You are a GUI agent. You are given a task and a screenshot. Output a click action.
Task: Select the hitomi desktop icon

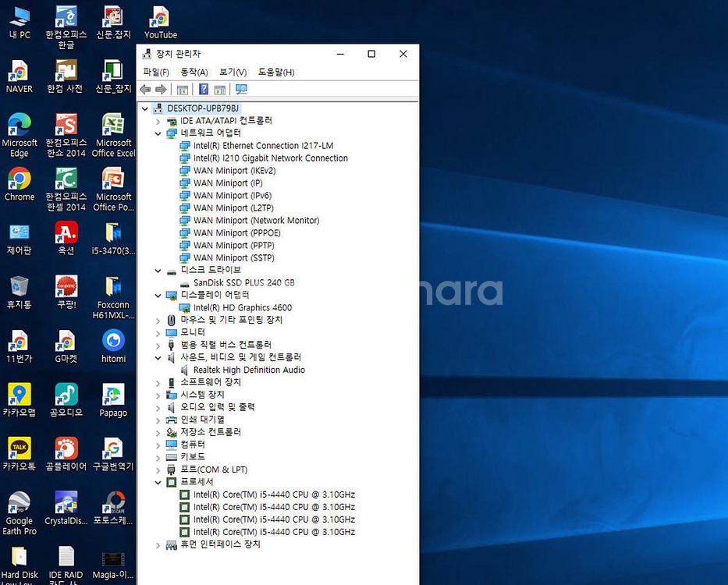113,346
